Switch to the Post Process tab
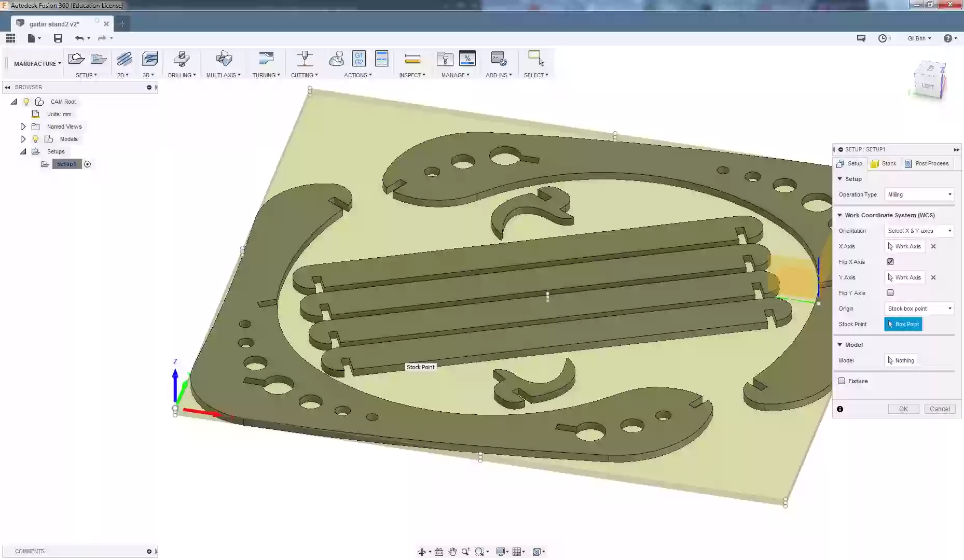Image resolution: width=964 pixels, height=560 pixels. coord(927,163)
